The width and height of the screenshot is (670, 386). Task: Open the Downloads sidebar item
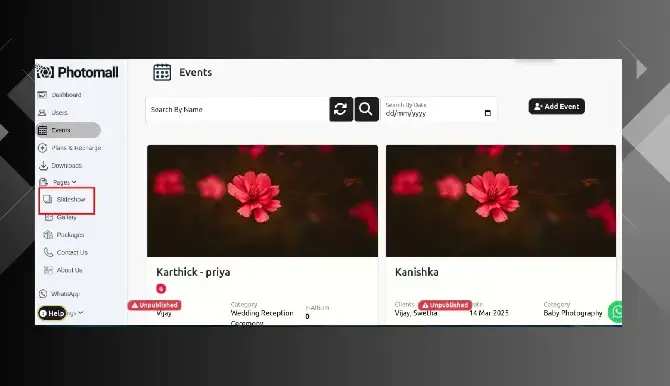tap(60, 165)
